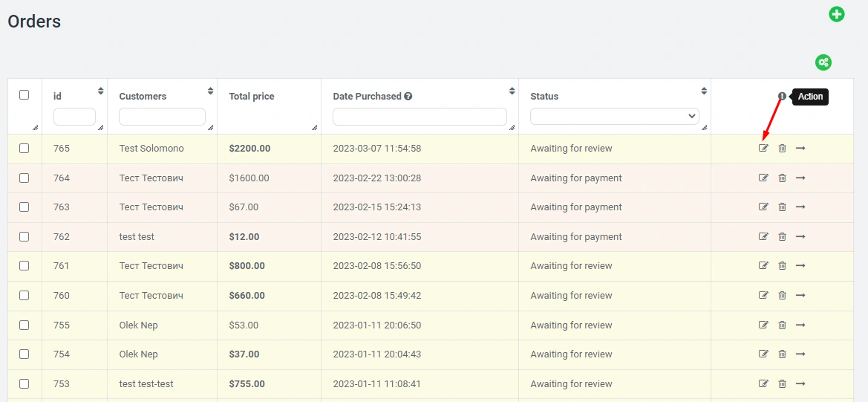Viewport: 868px width, 402px height.
Task: Click the Status column header label
Action: 544,97
